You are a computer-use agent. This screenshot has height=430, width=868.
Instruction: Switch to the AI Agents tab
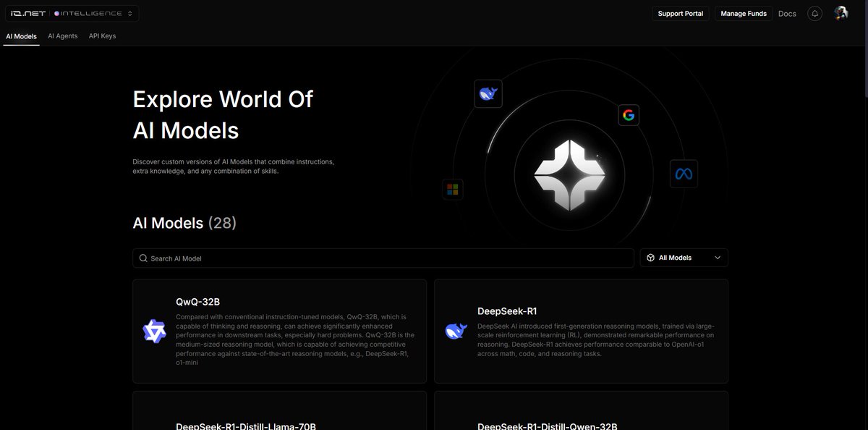tap(62, 35)
